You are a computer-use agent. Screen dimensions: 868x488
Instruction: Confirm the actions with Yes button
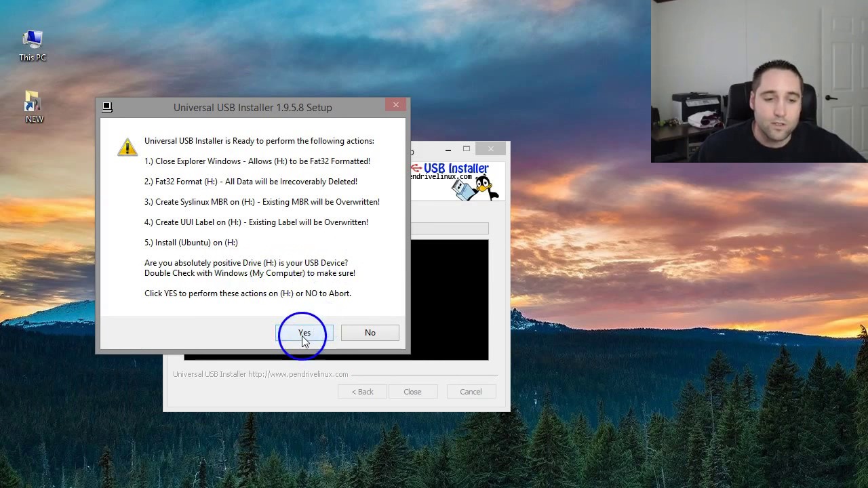[304, 333]
